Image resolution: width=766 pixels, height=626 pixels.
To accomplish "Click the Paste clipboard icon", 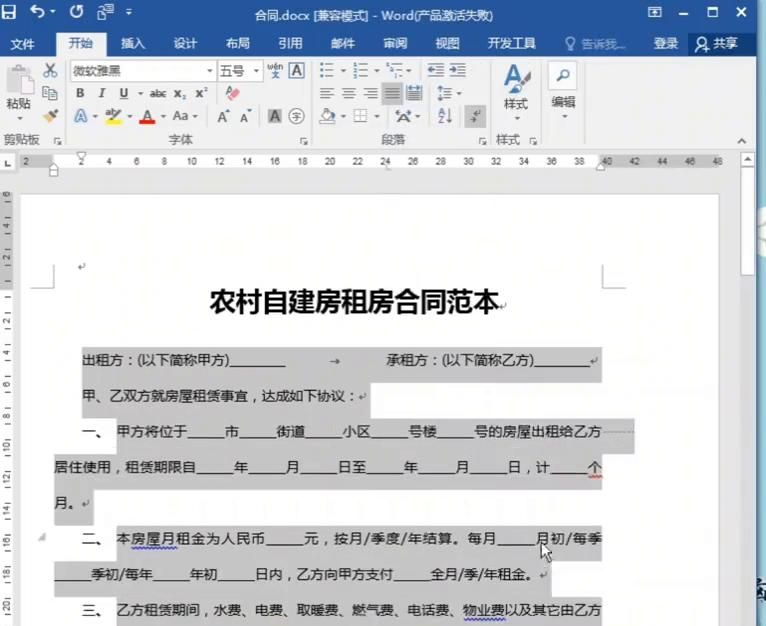I will tap(20, 80).
